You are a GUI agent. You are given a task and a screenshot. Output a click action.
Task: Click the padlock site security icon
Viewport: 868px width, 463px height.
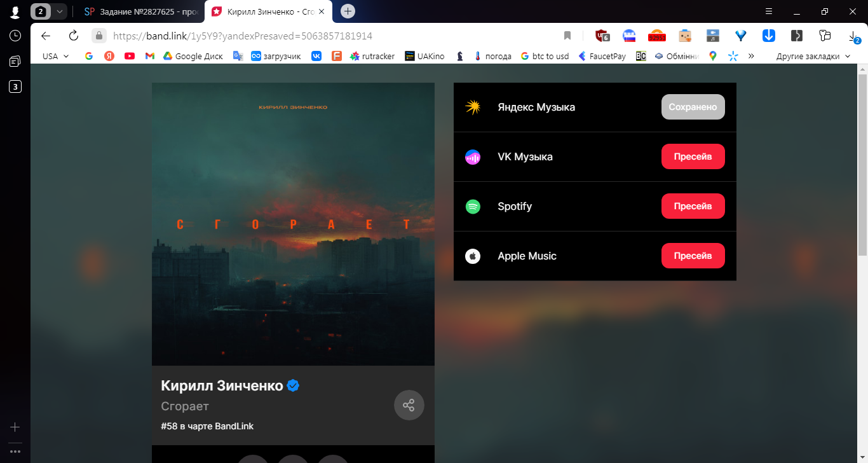98,36
